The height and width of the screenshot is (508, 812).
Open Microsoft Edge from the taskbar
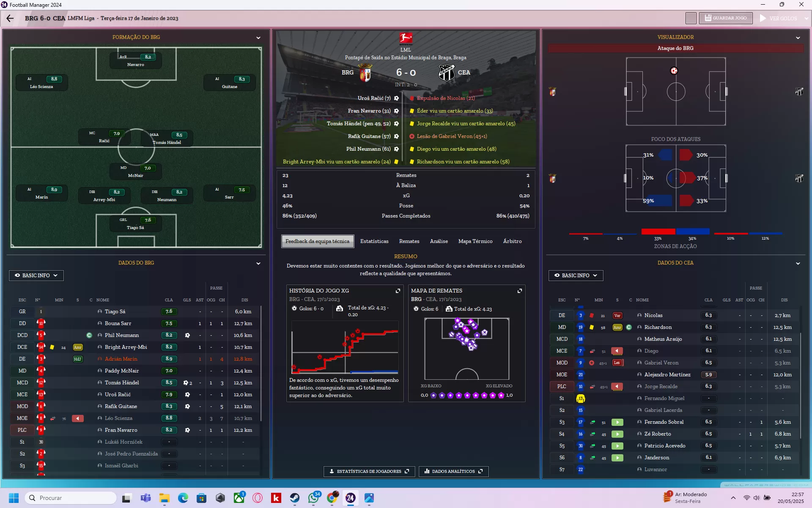tap(183, 498)
